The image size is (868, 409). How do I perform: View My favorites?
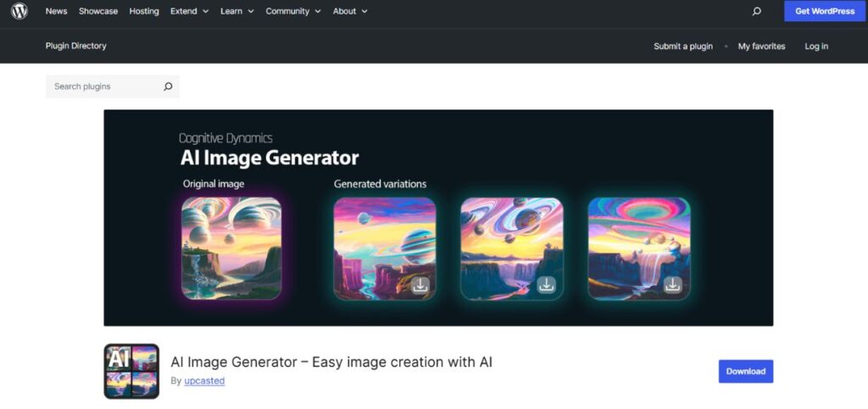(x=761, y=47)
